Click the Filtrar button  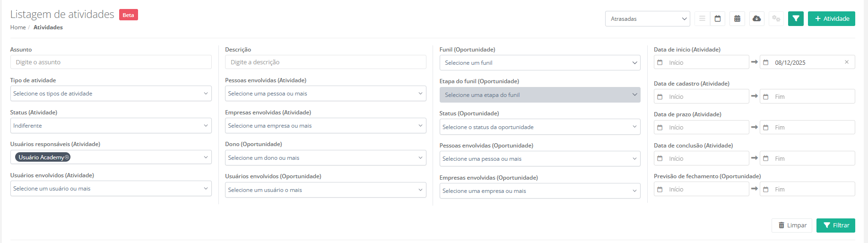pyautogui.click(x=835, y=226)
